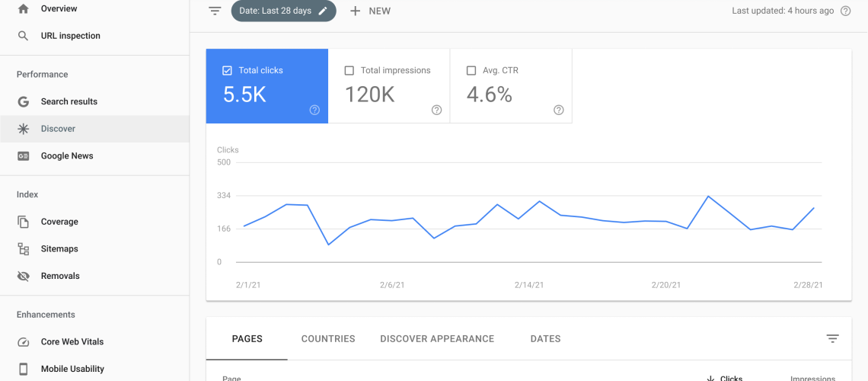Open the Sitemaps page
Image resolution: width=868 pixels, height=381 pixels.
coord(59,248)
